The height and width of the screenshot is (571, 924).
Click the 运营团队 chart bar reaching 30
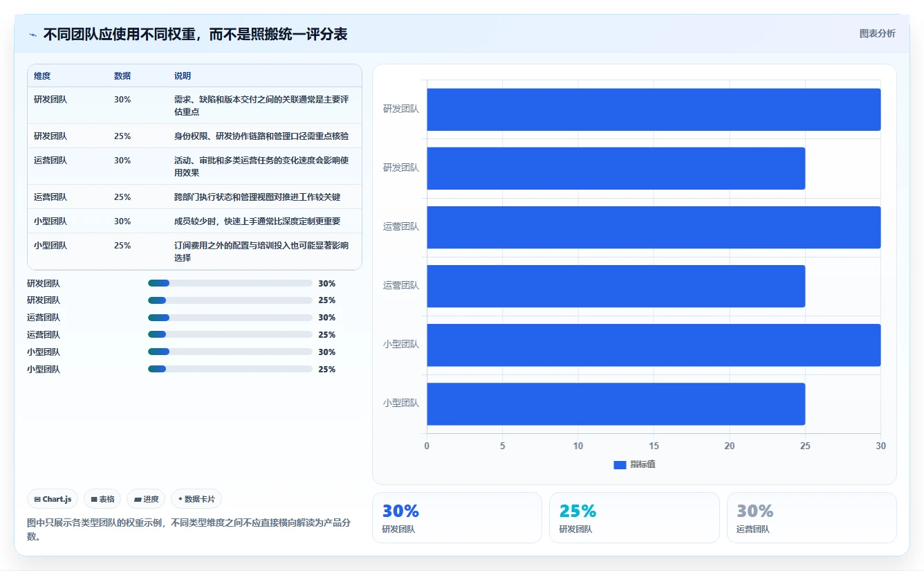pyautogui.click(x=654, y=227)
